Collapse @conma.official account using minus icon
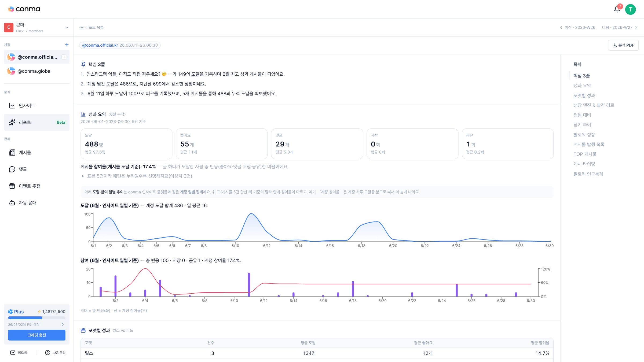The image size is (644, 362). 64,57
